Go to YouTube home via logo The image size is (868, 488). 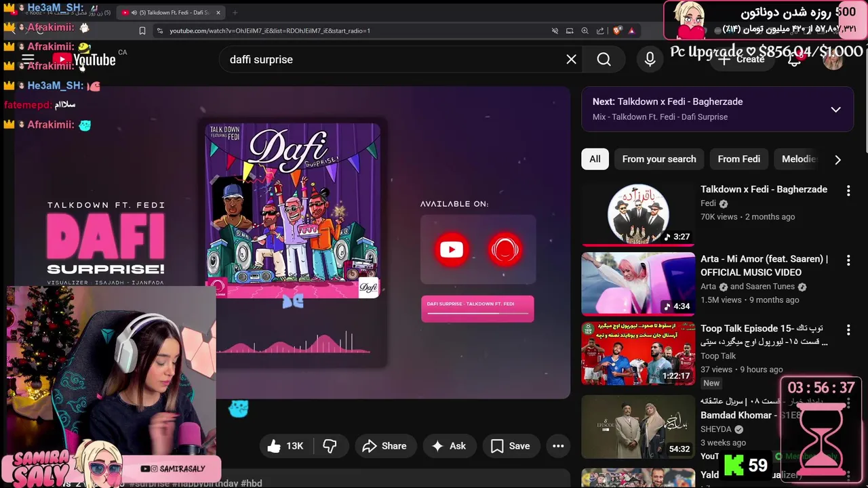(x=84, y=60)
